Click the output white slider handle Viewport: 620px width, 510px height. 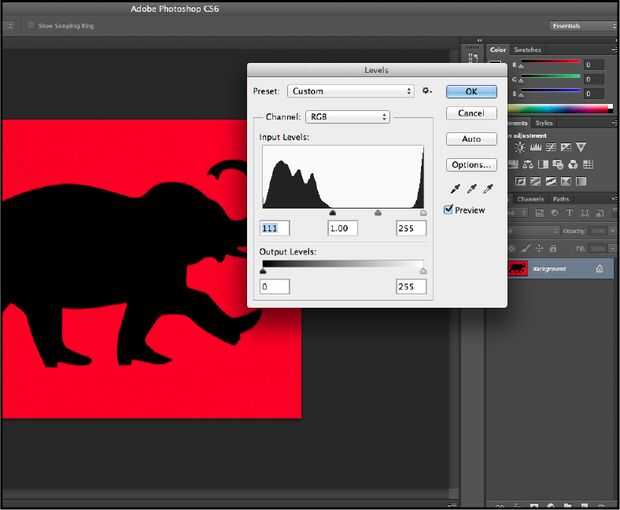[423, 271]
